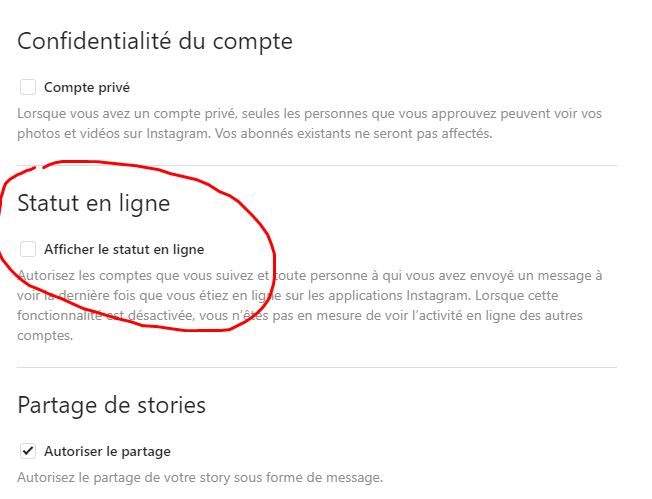The width and height of the screenshot is (652, 499).
Task: Click the "Compte privé" label text
Action: coord(87,87)
